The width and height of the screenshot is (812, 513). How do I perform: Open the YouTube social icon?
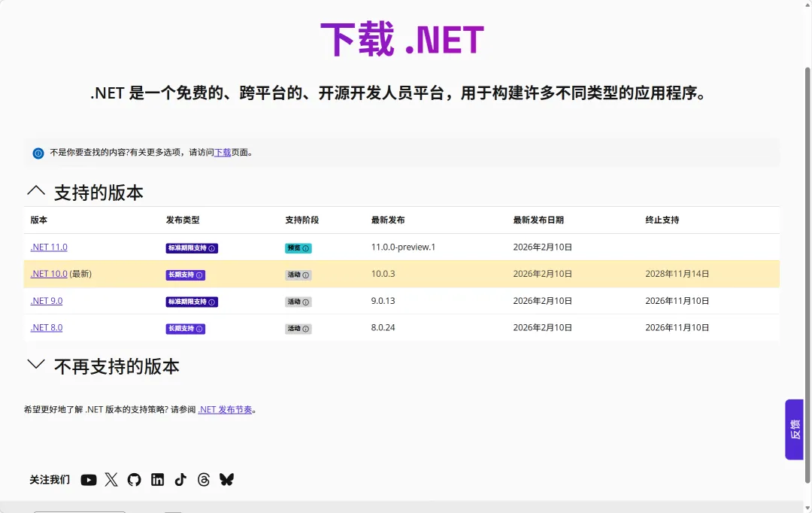pyautogui.click(x=89, y=480)
